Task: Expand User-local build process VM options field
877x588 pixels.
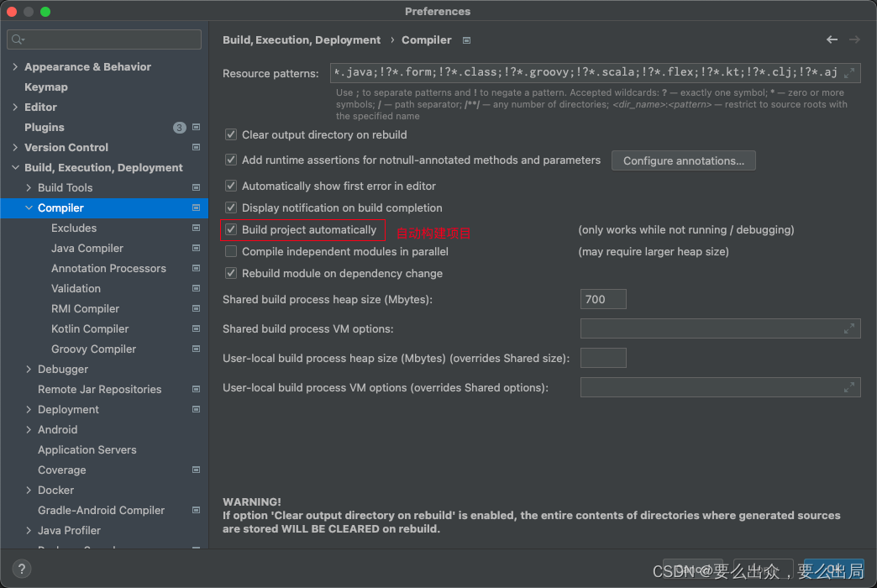Action: pos(849,387)
